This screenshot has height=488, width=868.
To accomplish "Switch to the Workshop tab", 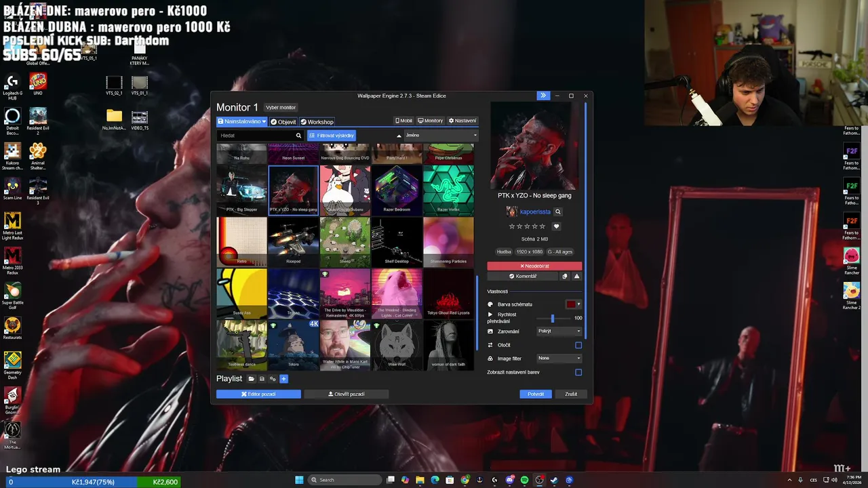I will click(x=317, y=122).
